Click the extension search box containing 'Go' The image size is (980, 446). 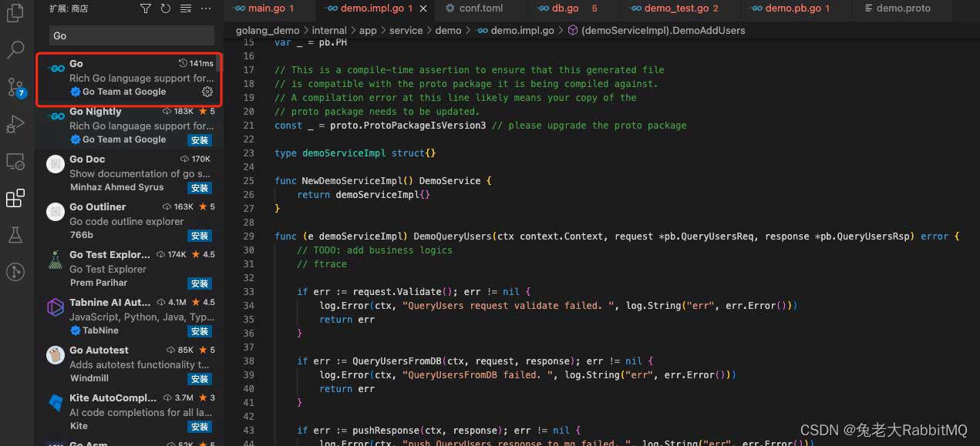click(x=131, y=35)
